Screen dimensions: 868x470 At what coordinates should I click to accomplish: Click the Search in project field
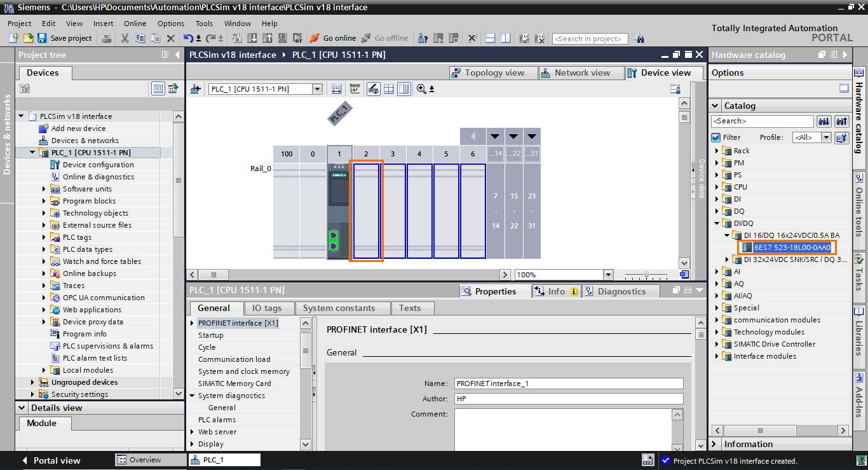(590, 39)
